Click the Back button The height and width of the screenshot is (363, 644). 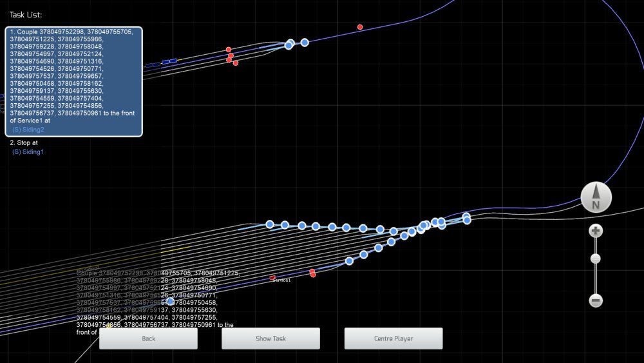[x=148, y=338]
